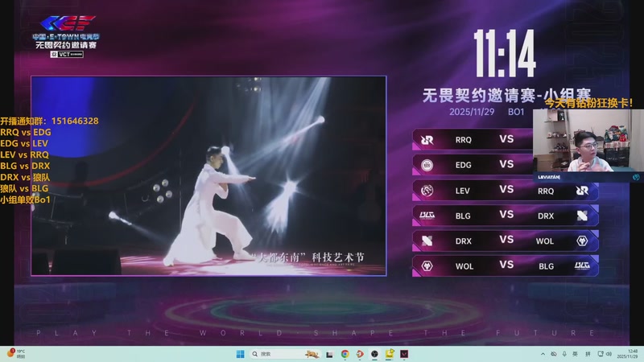Click overlay text 小组单败Bo1

coord(25,200)
